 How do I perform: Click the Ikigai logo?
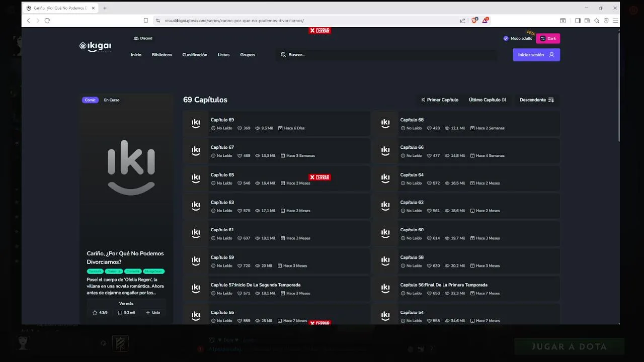coord(95,46)
